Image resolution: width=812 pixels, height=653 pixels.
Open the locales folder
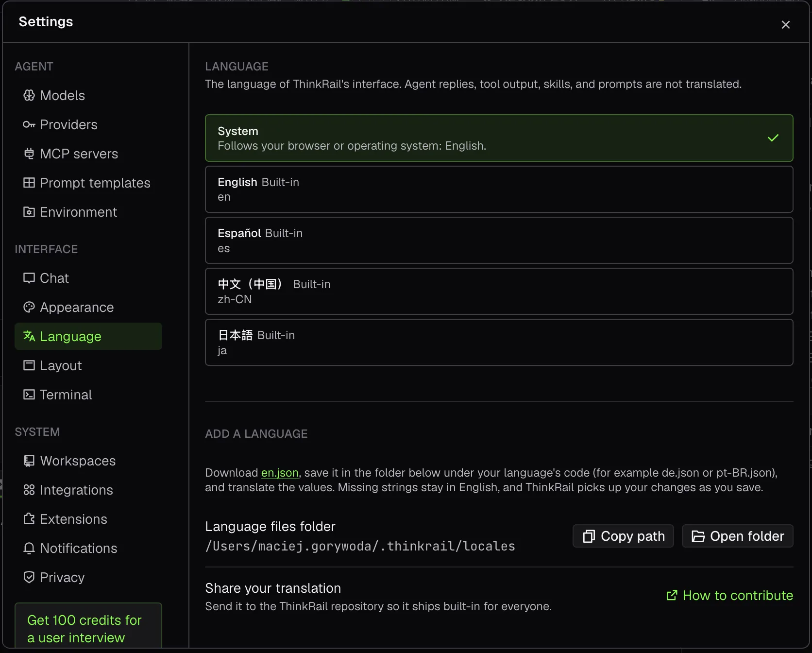point(737,536)
